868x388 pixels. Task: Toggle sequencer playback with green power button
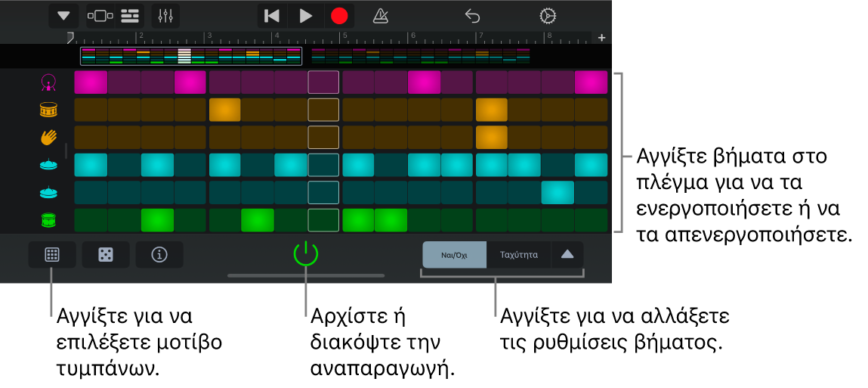(305, 255)
